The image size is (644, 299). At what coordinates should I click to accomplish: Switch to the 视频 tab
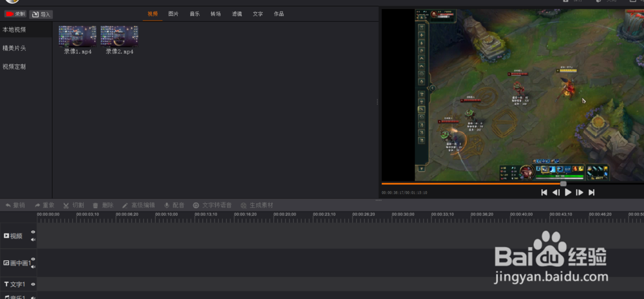pyautogui.click(x=153, y=14)
